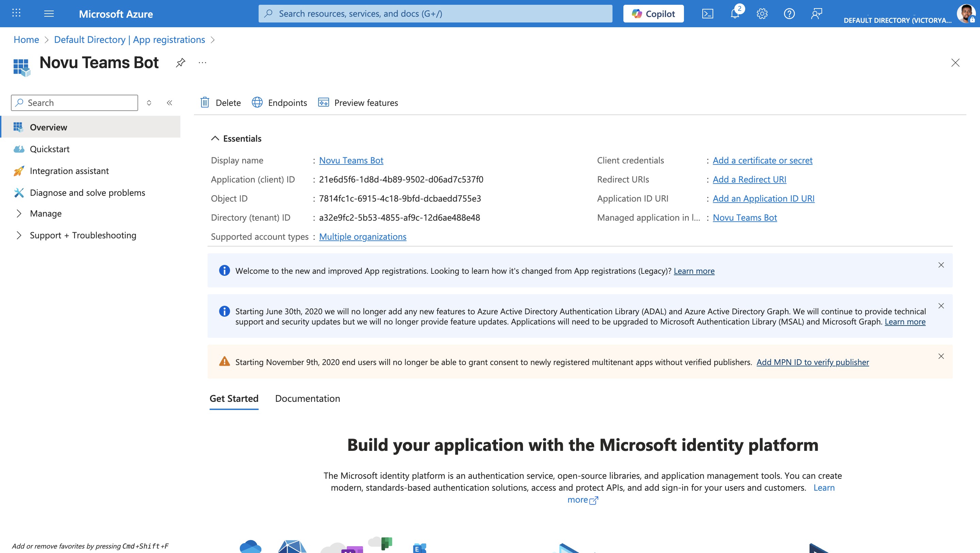Expand the Manage section
Image resolution: width=980 pixels, height=553 pixels.
[46, 213]
